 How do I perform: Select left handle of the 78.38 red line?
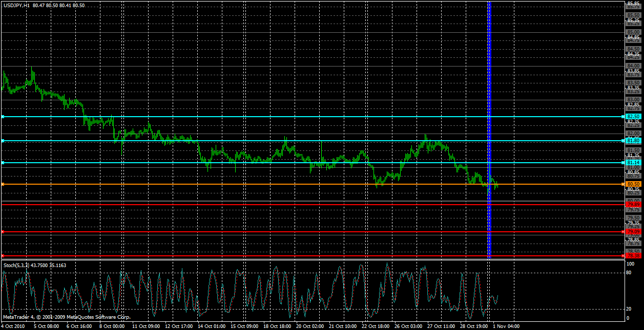[3, 255]
